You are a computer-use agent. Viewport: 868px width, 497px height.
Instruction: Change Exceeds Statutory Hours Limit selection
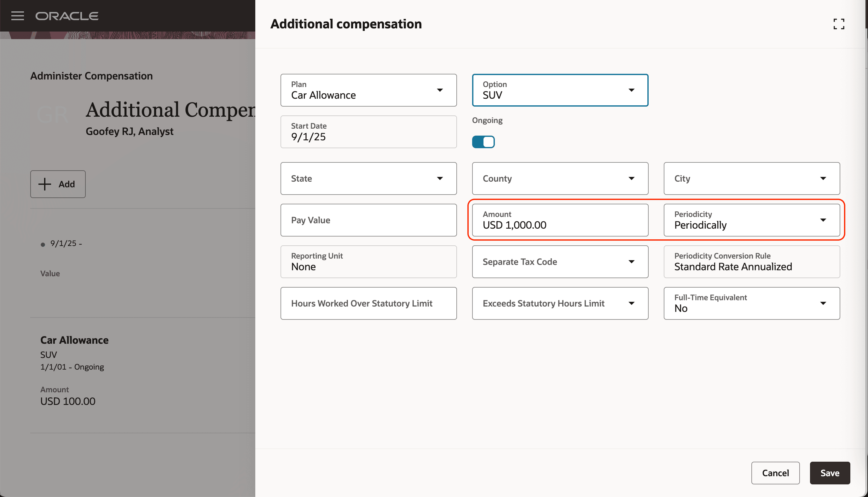(632, 303)
